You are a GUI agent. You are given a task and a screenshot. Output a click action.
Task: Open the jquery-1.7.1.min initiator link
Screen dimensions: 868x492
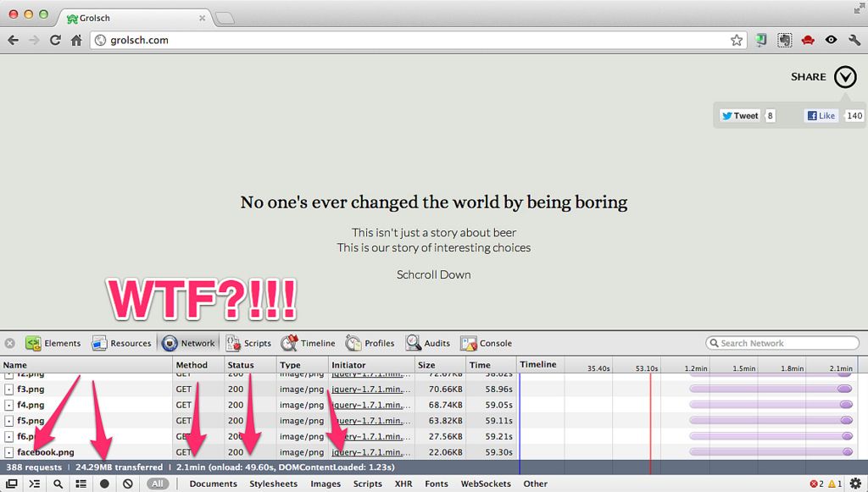[370, 389]
